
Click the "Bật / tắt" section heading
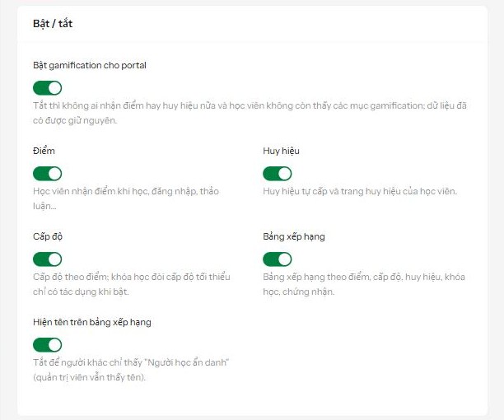pos(53,24)
